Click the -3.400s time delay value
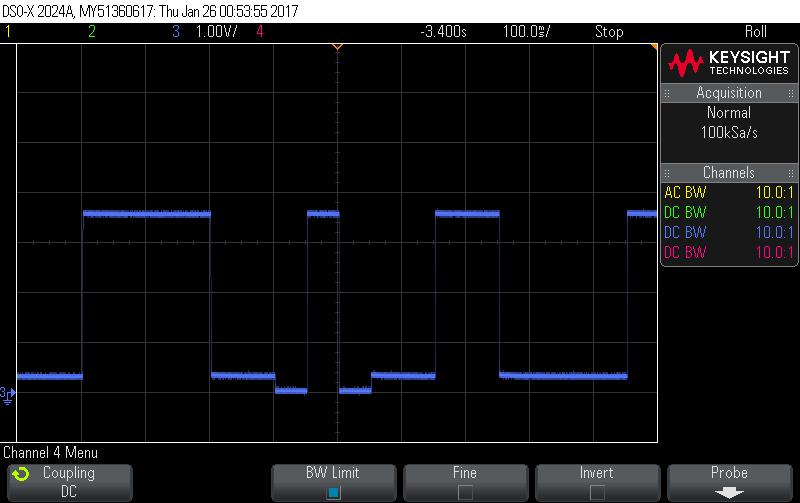Viewport: 800px width, 503px height. (443, 32)
